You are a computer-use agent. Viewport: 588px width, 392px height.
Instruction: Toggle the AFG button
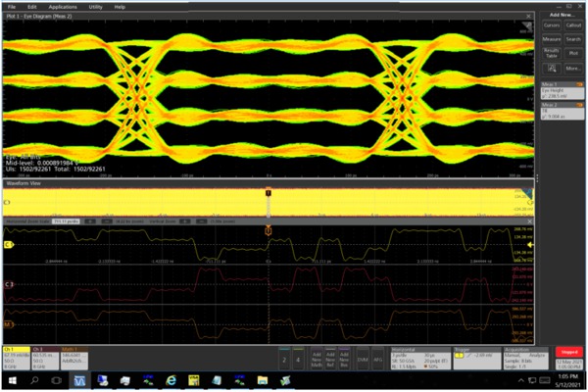pos(377,356)
